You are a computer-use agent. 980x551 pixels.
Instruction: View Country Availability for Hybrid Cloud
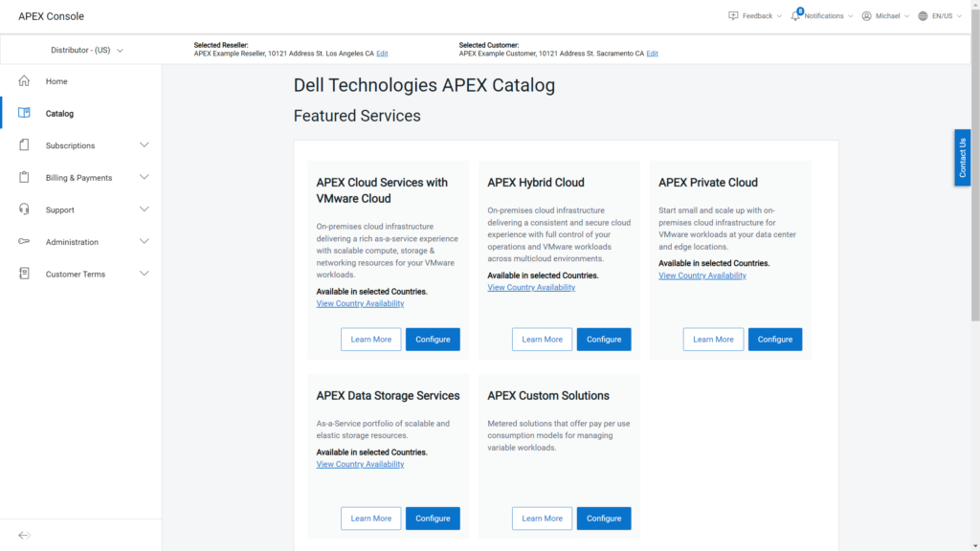531,287
